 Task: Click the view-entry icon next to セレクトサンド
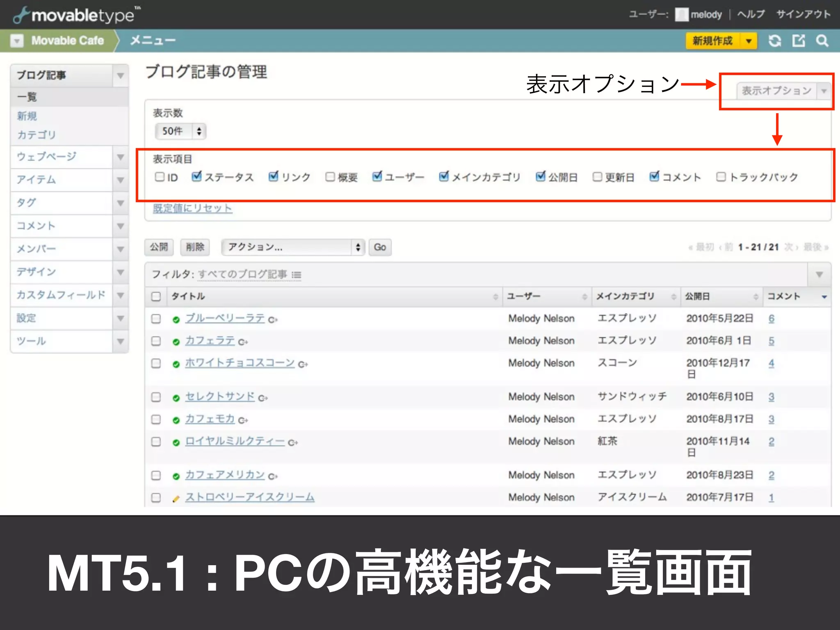pyautogui.click(x=263, y=397)
